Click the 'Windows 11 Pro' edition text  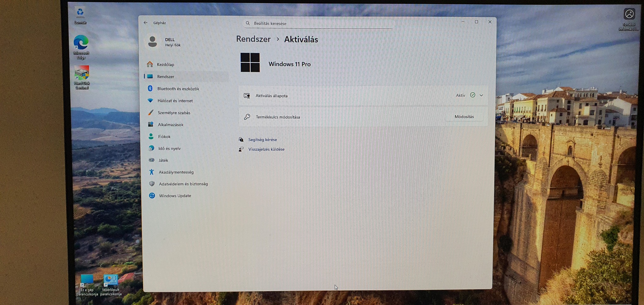click(290, 64)
